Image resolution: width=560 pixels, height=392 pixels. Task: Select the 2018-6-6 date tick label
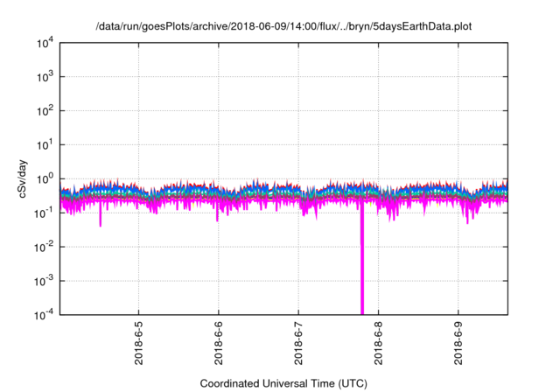(x=219, y=343)
